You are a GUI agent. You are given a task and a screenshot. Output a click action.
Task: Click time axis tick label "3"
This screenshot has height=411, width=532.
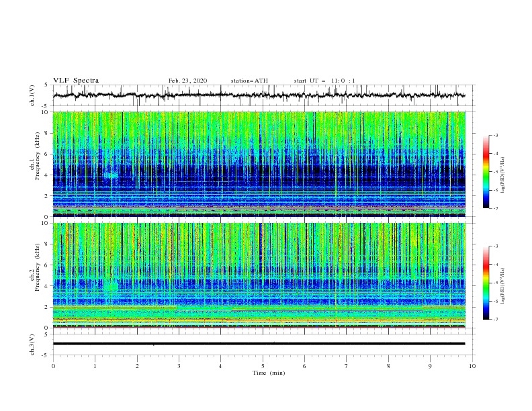tap(179, 366)
